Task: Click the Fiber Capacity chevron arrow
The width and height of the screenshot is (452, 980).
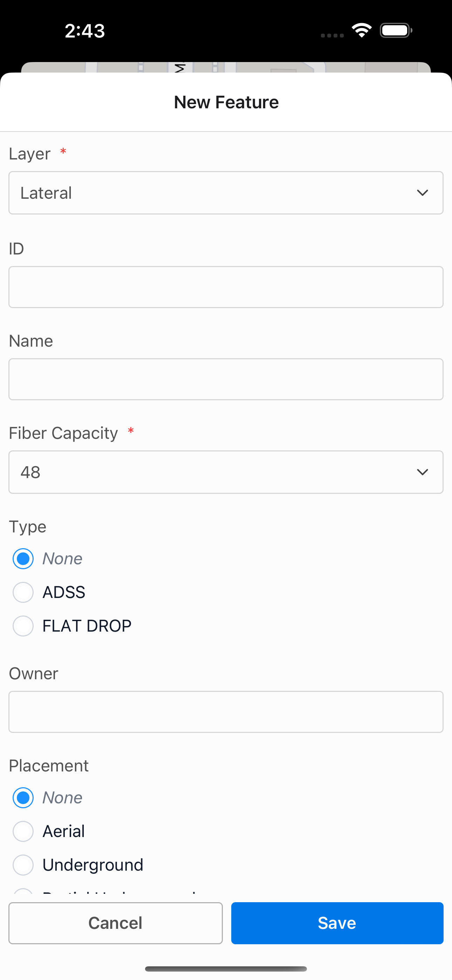Action: pyautogui.click(x=422, y=472)
